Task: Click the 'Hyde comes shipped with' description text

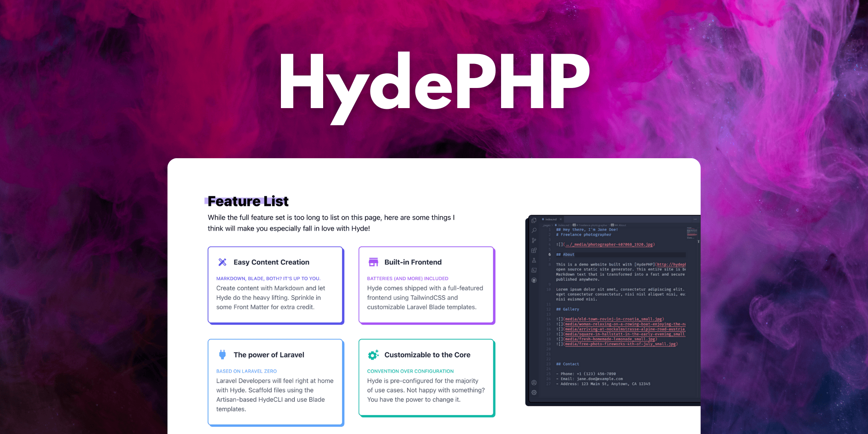Action: click(x=425, y=298)
